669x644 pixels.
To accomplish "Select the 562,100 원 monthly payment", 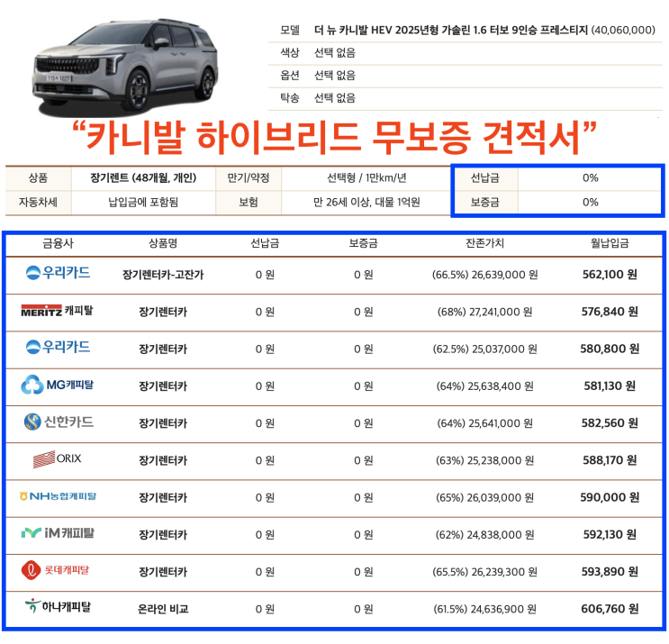I will tap(610, 275).
